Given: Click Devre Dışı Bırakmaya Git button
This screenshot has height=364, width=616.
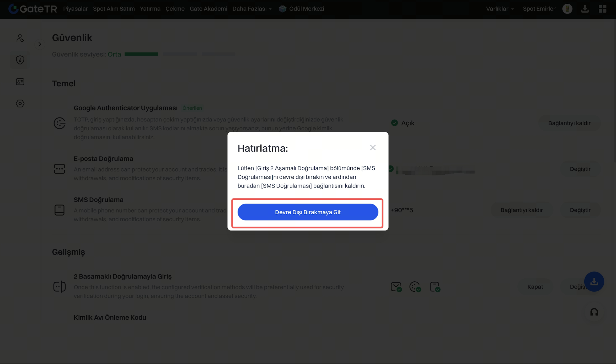Looking at the screenshot, I should tap(308, 212).
